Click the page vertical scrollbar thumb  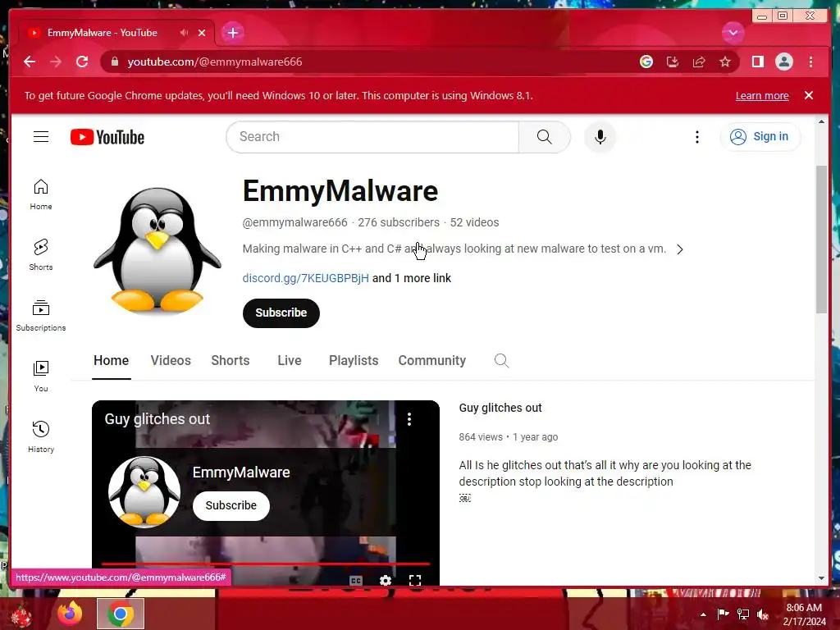tap(821, 240)
